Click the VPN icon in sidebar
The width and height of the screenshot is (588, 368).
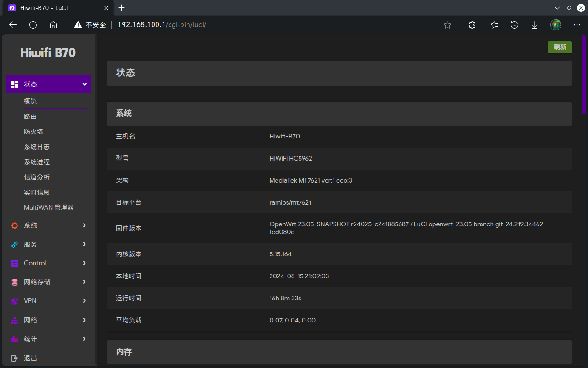point(15,301)
